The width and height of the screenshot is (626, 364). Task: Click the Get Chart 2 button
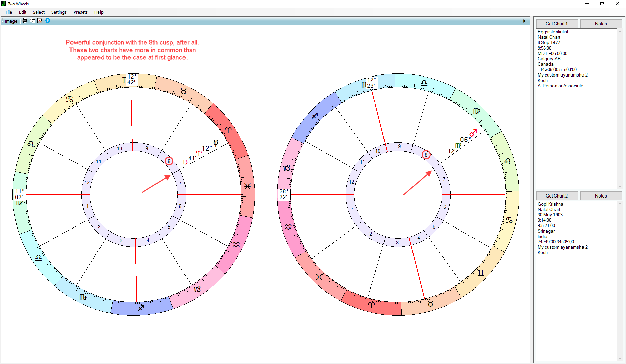[557, 196]
